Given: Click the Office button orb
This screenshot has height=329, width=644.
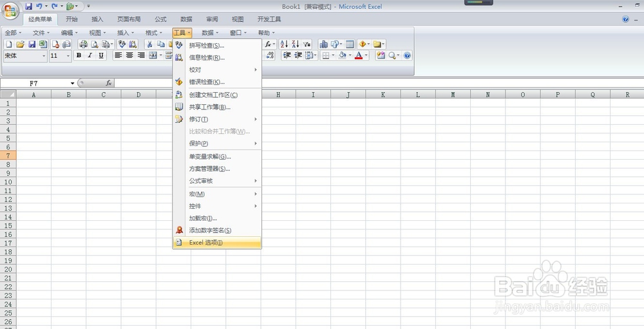Looking at the screenshot, I should tap(11, 11).
